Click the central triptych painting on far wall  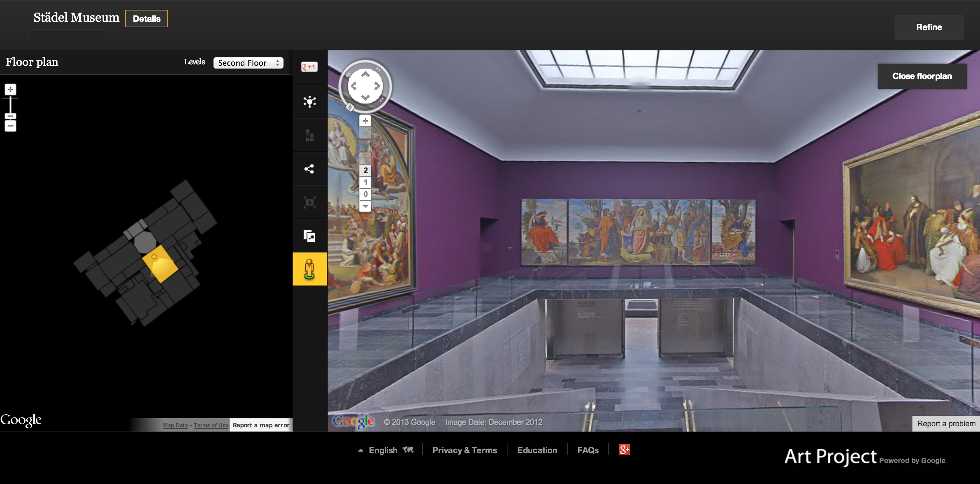(x=639, y=231)
